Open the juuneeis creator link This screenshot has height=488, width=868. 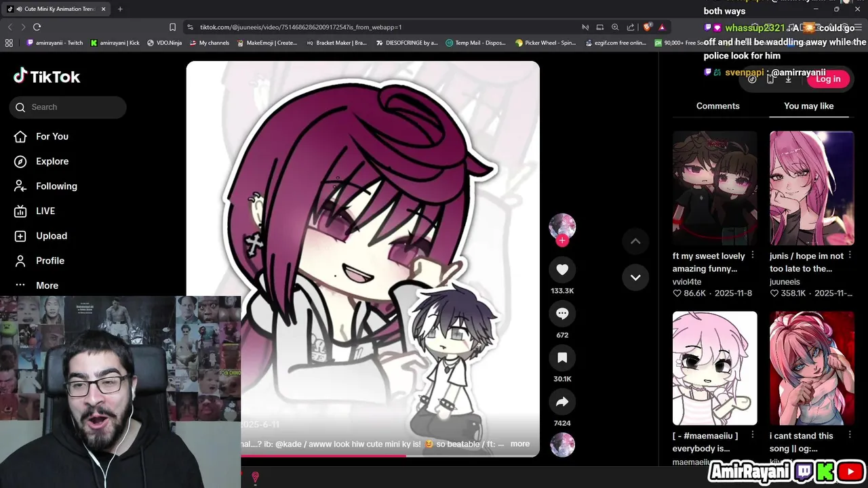point(785,282)
